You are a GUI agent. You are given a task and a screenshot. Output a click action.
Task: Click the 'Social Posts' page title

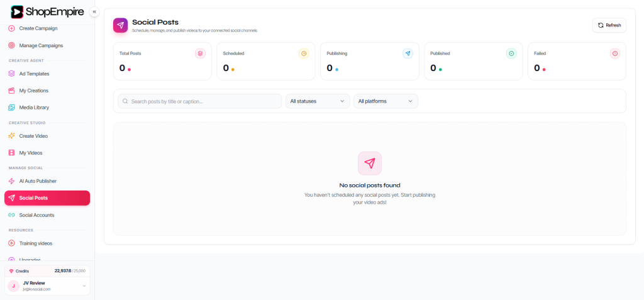(x=155, y=22)
